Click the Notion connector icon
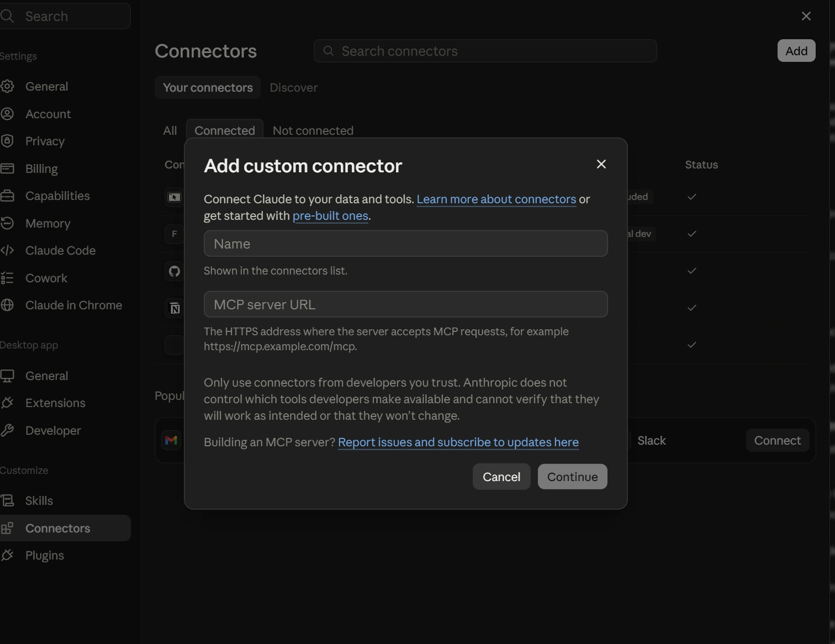Viewport: 835px width, 644px height. pos(175,308)
